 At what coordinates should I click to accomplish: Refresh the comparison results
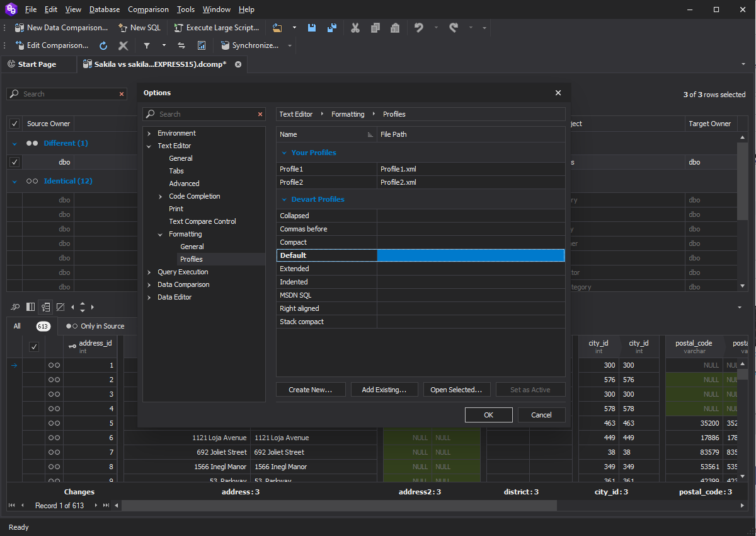click(103, 45)
